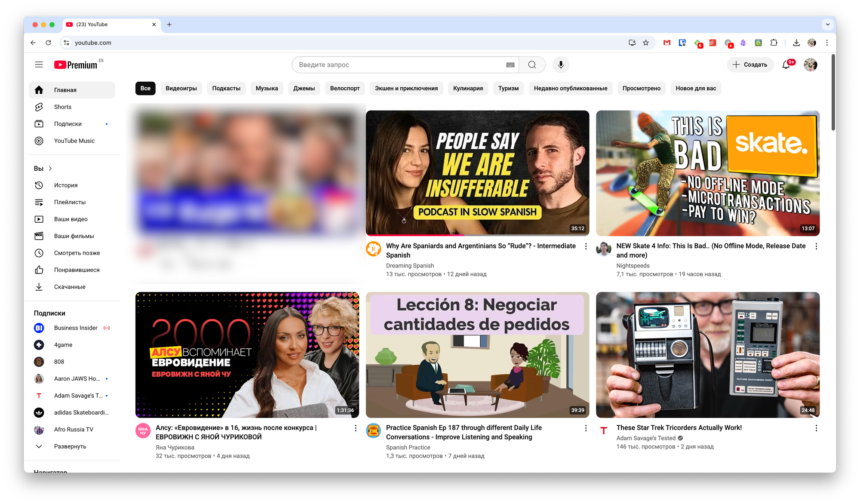This screenshot has width=860, height=504.
Task: Bookmark page with star icon
Action: (x=645, y=43)
